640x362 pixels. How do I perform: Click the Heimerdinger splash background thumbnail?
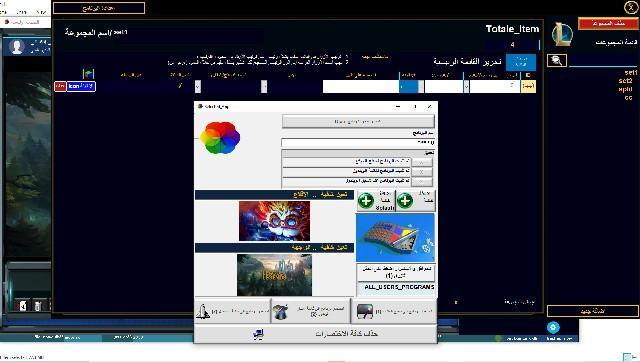click(x=274, y=221)
